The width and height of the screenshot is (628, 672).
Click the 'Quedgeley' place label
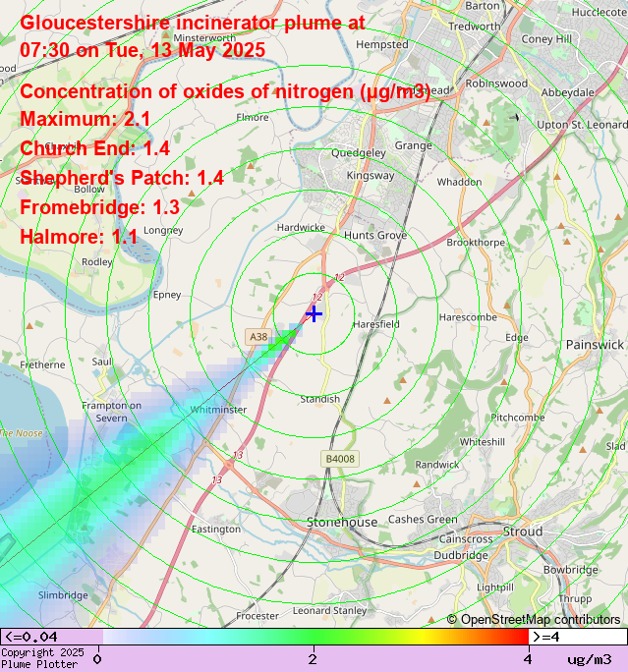click(359, 153)
